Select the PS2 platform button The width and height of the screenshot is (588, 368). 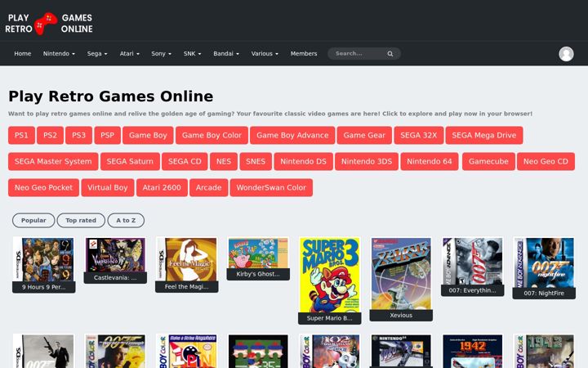click(51, 135)
